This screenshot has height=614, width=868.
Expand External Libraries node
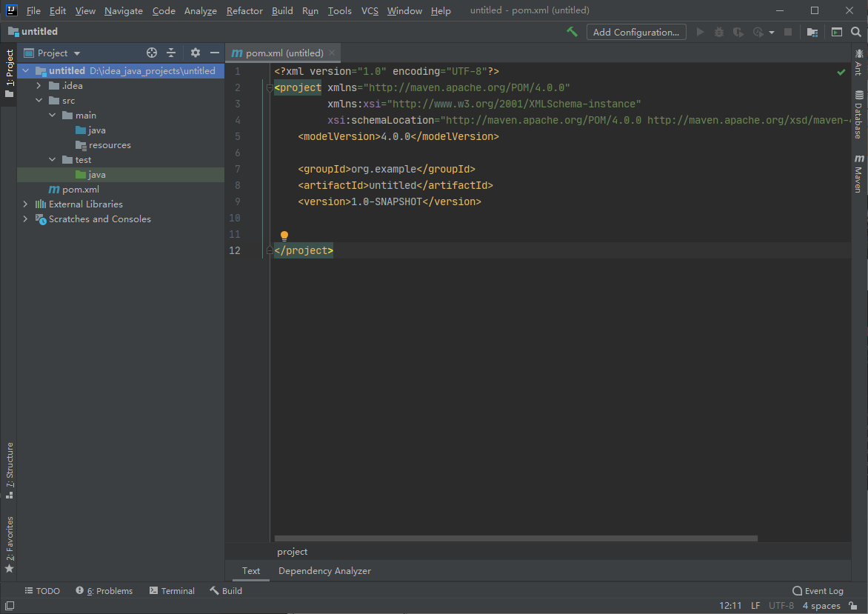(x=25, y=204)
